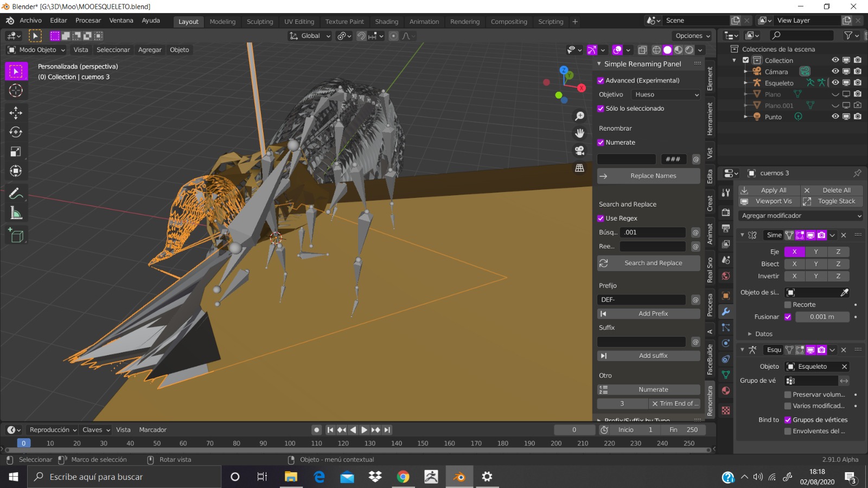Open the Agregar menu in viewport header
Image resolution: width=868 pixels, height=488 pixels.
[150, 50]
